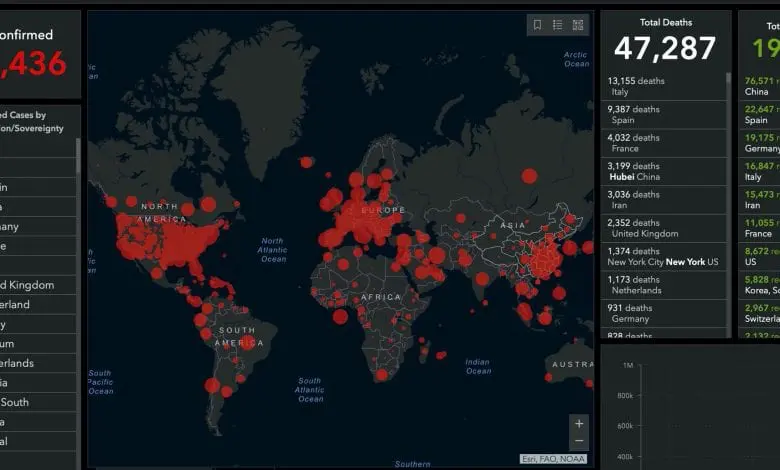Viewport: 780px width, 470px height.
Task: Select Germany's 931 deaths entry
Action: point(665,313)
